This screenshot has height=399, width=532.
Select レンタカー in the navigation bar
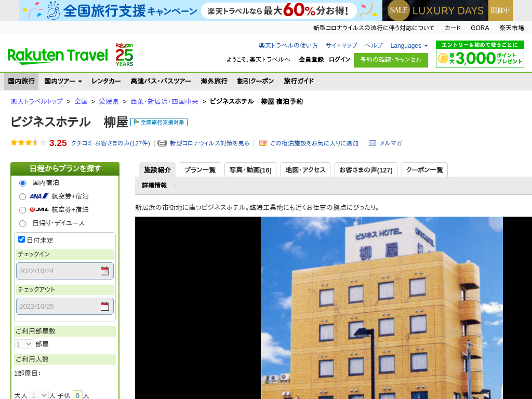pos(106,81)
